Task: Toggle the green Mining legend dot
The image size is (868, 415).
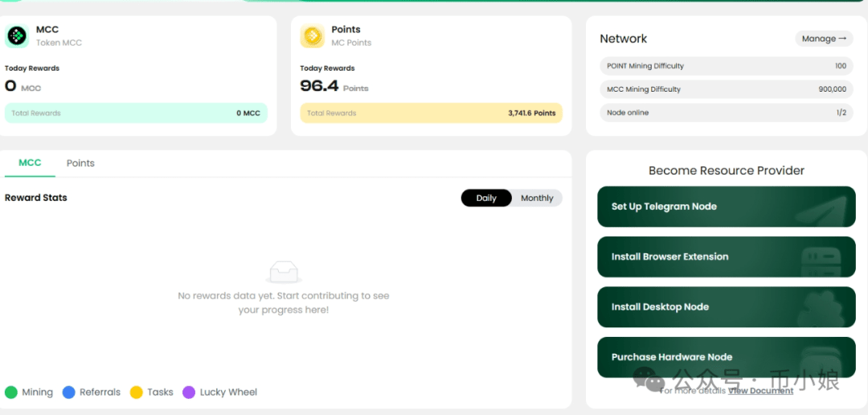Action: (x=11, y=392)
